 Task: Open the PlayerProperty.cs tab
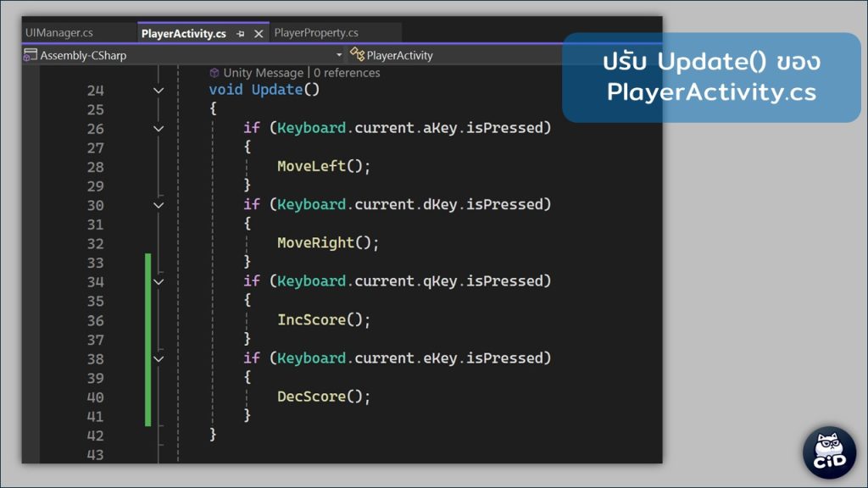click(316, 33)
